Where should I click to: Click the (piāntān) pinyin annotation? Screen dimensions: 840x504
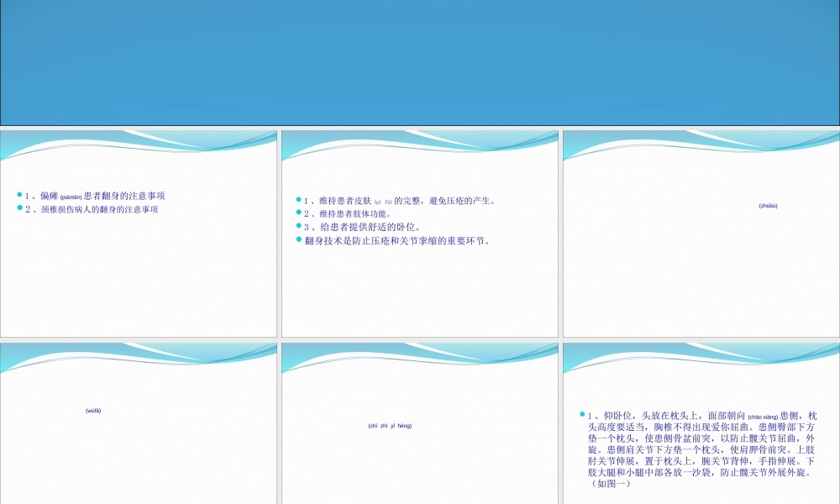point(71,197)
